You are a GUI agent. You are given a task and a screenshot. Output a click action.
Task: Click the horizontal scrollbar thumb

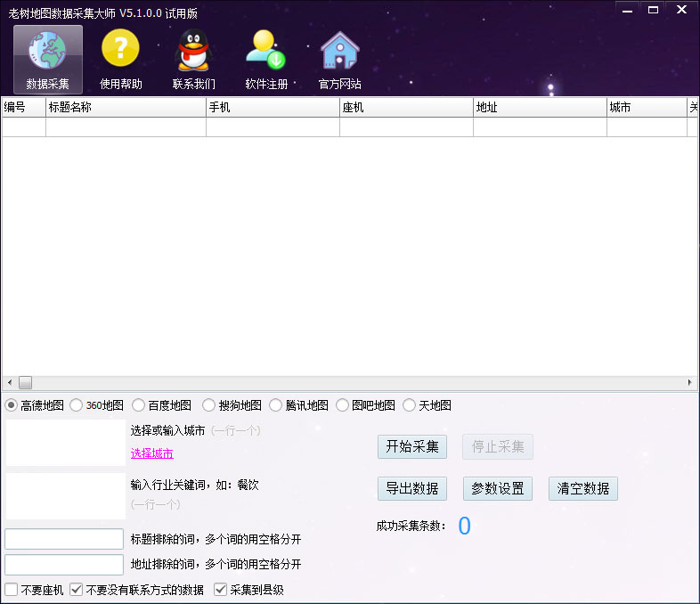pos(26,382)
